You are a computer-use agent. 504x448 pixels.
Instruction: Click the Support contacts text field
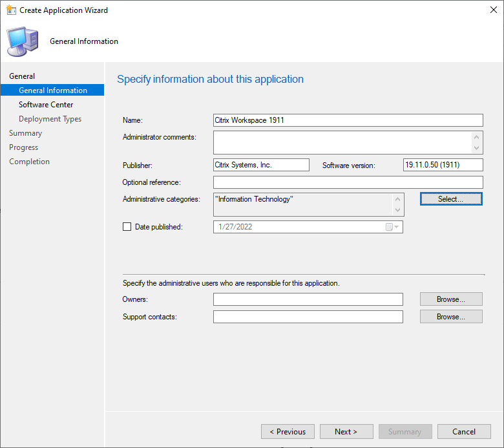tap(308, 317)
